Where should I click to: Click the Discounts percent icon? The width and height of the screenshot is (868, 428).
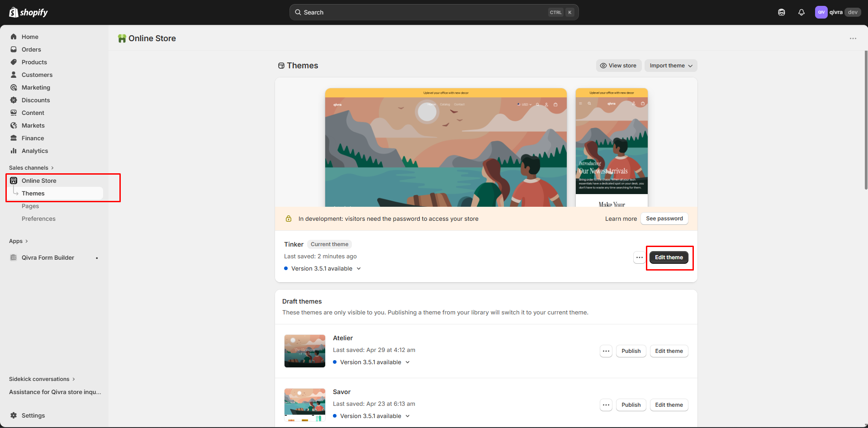tap(14, 100)
